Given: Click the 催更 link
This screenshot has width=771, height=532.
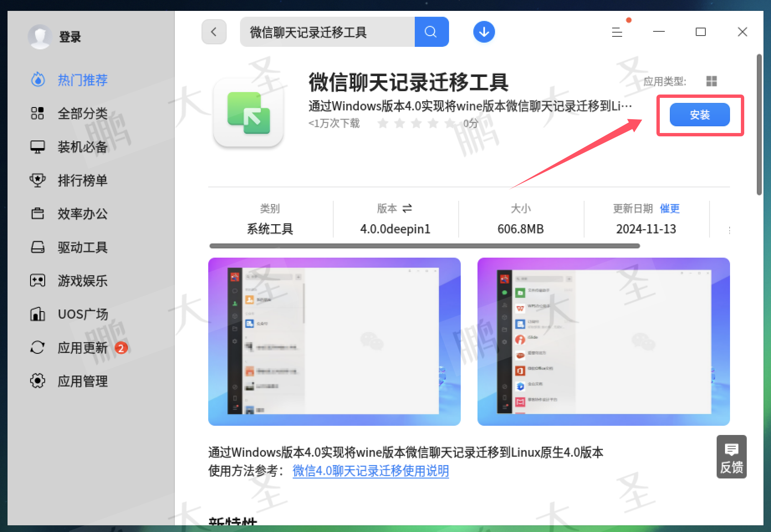Looking at the screenshot, I should tap(670, 208).
